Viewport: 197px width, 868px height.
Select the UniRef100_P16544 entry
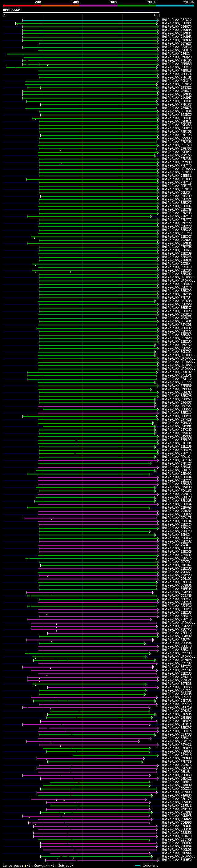(x=177, y=853)
